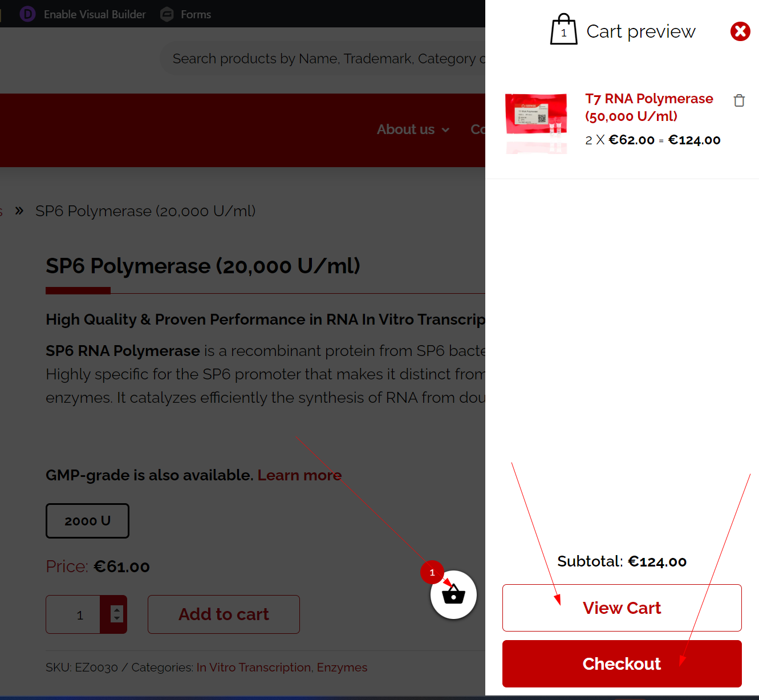Viewport: 759px width, 700px height.
Task: Increase quantity with the up arrow
Action: tap(117, 610)
